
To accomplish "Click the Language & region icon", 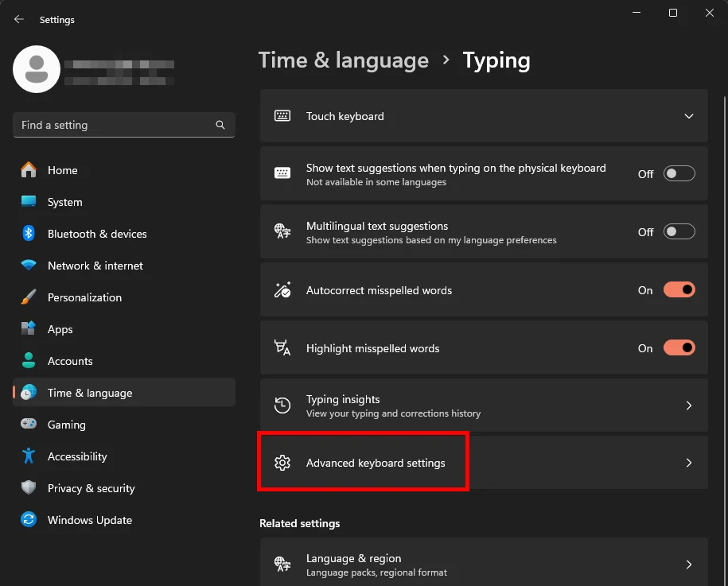I will (282, 565).
